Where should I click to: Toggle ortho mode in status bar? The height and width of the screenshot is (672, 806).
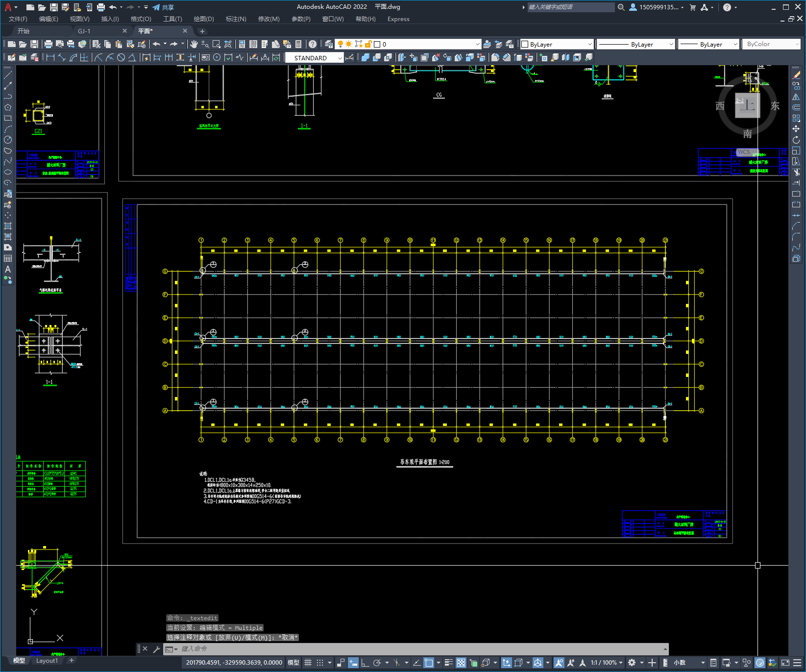coord(365,663)
